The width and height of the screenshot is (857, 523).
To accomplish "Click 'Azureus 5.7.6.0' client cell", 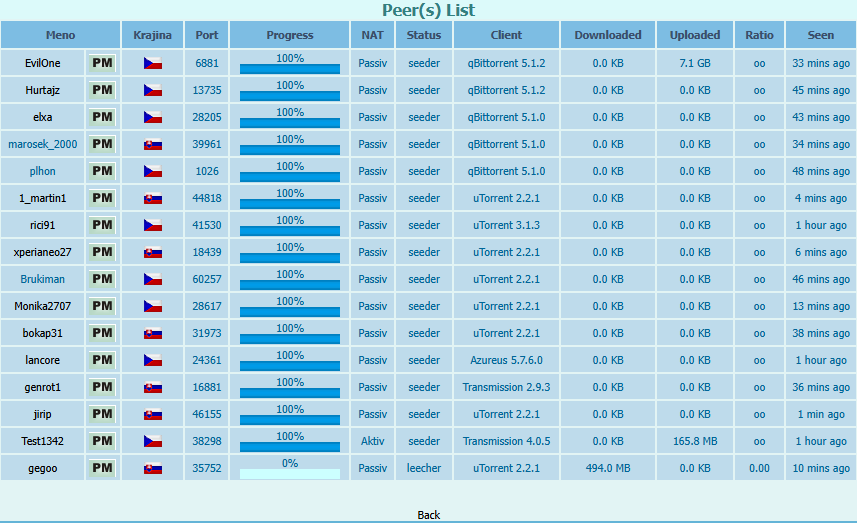I will click(506, 360).
